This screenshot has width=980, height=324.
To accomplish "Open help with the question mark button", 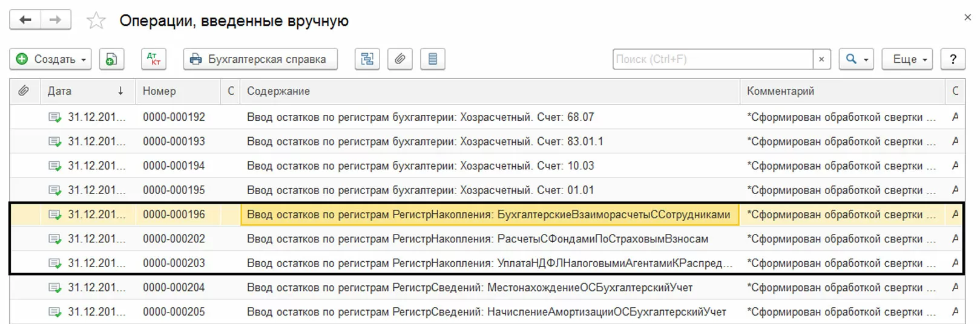I will click(x=953, y=59).
